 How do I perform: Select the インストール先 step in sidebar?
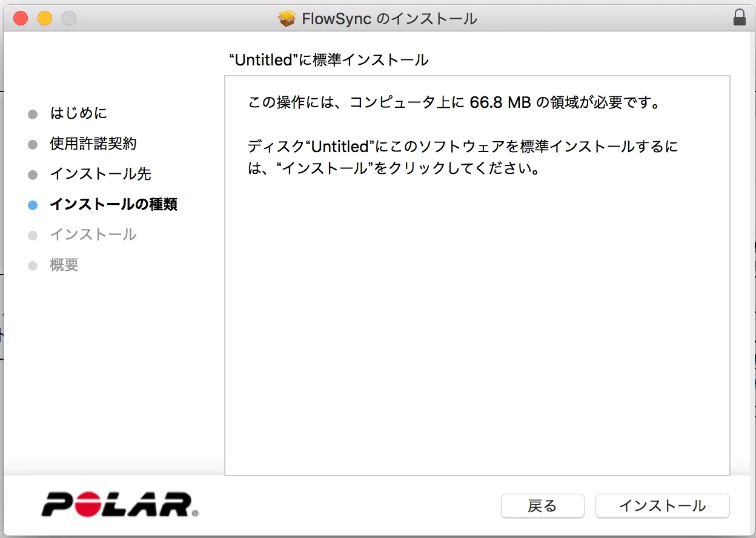pyautogui.click(x=100, y=174)
